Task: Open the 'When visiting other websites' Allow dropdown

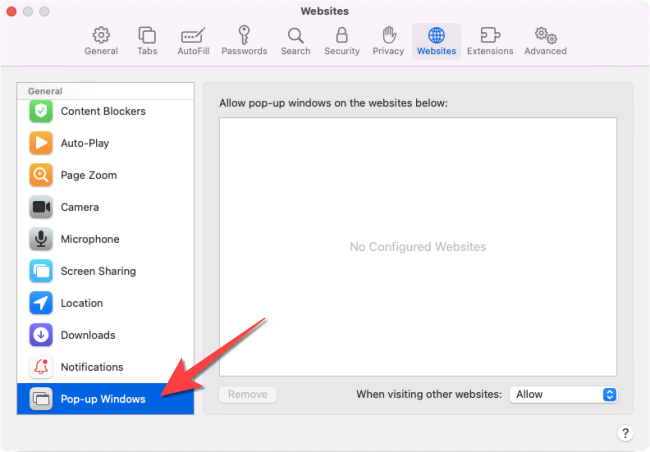Action: [563, 394]
